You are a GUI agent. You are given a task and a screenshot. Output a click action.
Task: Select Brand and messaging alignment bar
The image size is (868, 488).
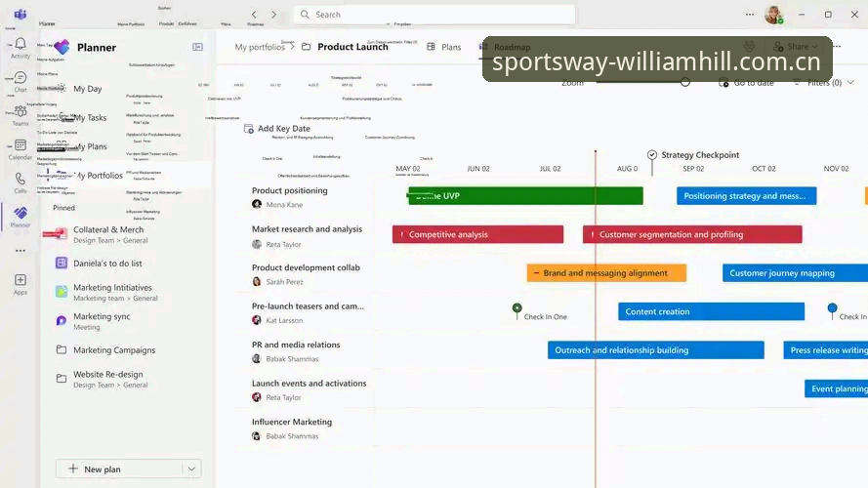(606, 272)
